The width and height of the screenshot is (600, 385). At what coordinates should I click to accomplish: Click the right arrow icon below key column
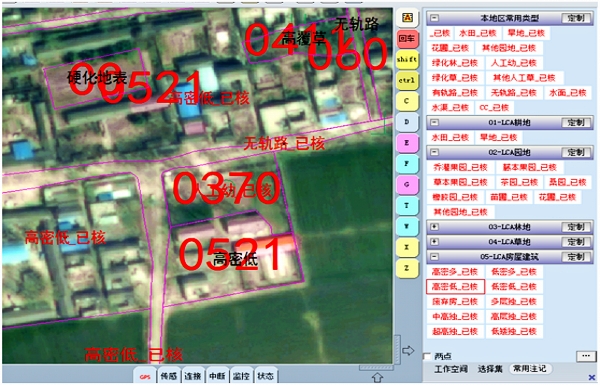click(x=408, y=351)
